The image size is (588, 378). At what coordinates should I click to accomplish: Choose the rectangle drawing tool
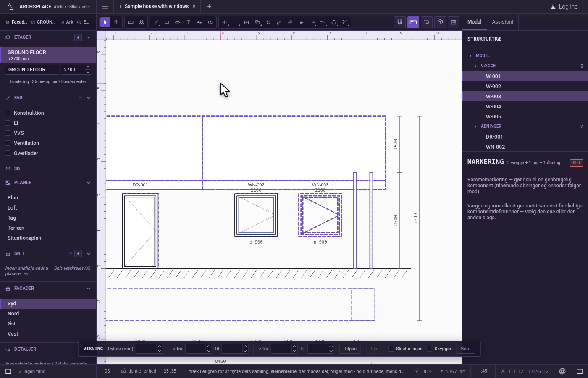pyautogui.click(x=167, y=22)
